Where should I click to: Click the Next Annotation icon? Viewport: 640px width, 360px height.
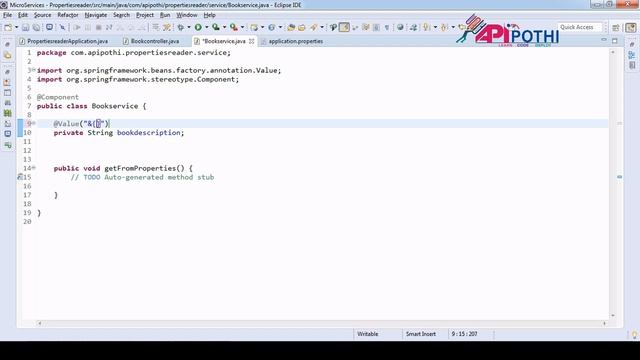click(x=427, y=27)
